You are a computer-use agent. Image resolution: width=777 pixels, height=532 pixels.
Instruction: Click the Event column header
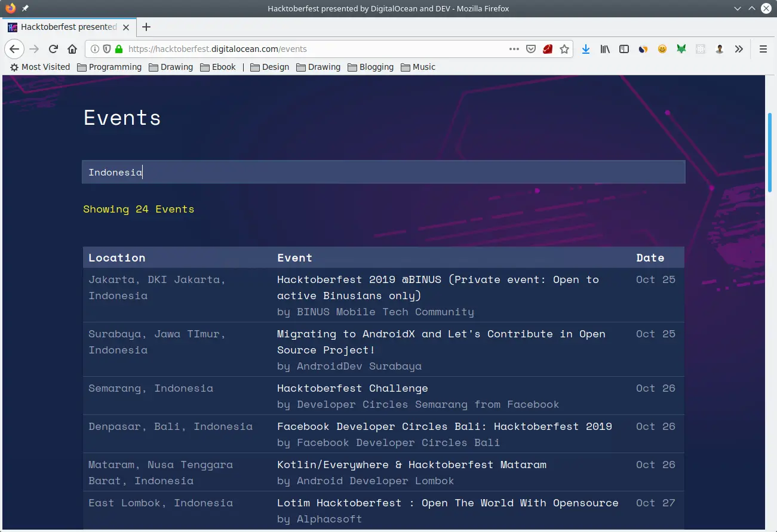[294, 258]
